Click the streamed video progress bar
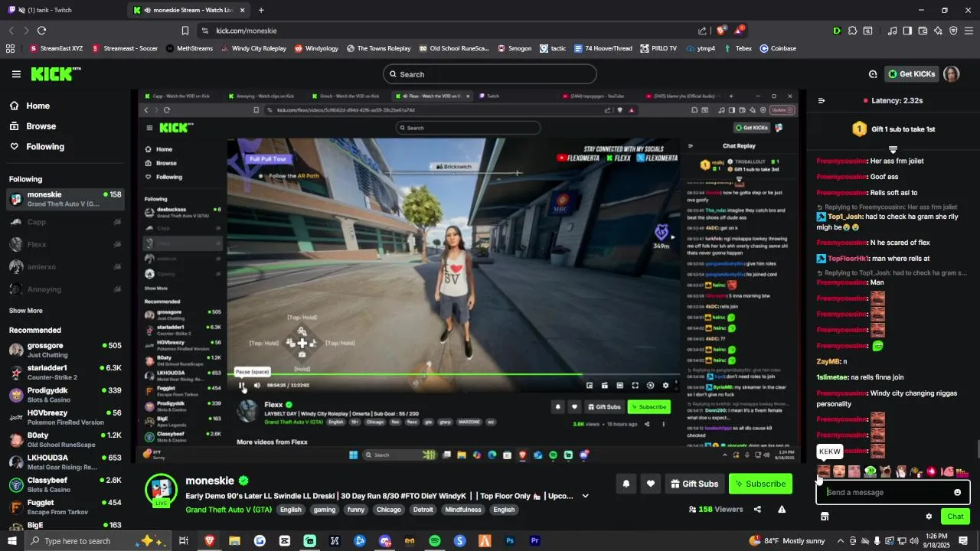This screenshot has height=551, width=980. pyautogui.click(x=454, y=374)
